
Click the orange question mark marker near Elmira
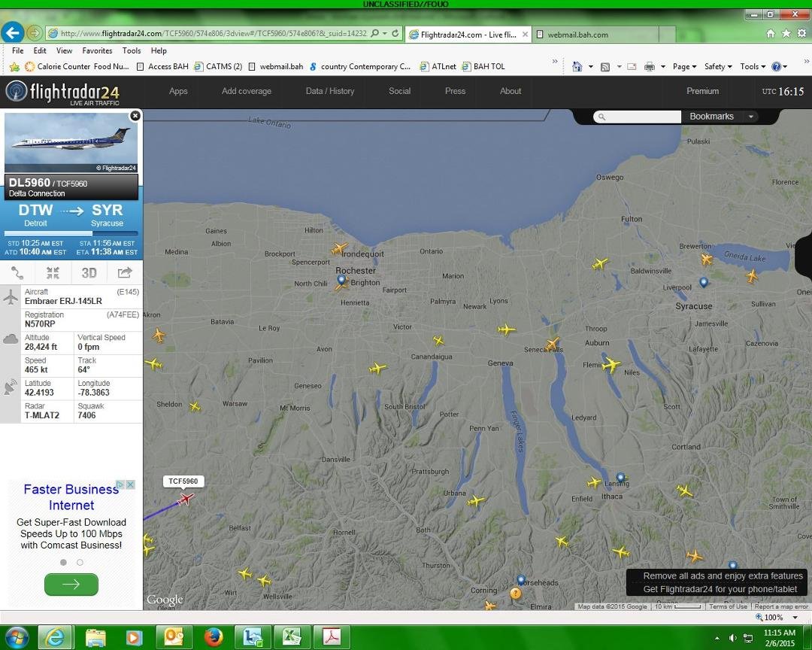tap(516, 593)
